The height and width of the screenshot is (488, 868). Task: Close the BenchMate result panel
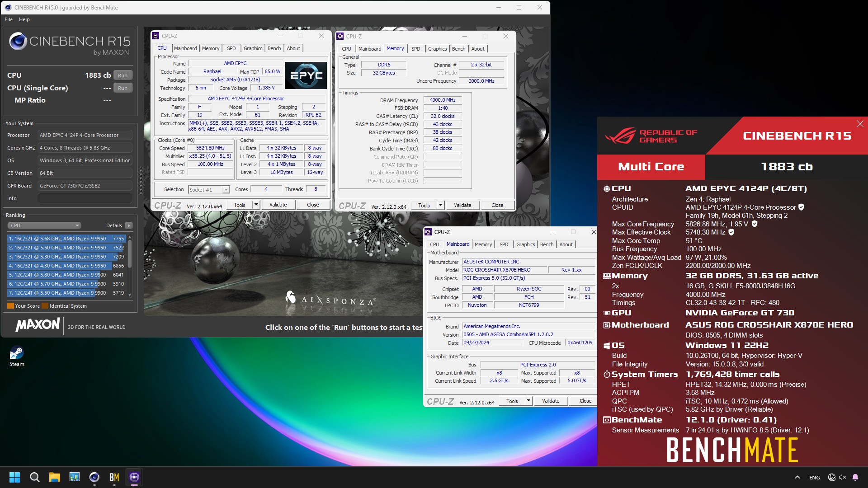[860, 124]
